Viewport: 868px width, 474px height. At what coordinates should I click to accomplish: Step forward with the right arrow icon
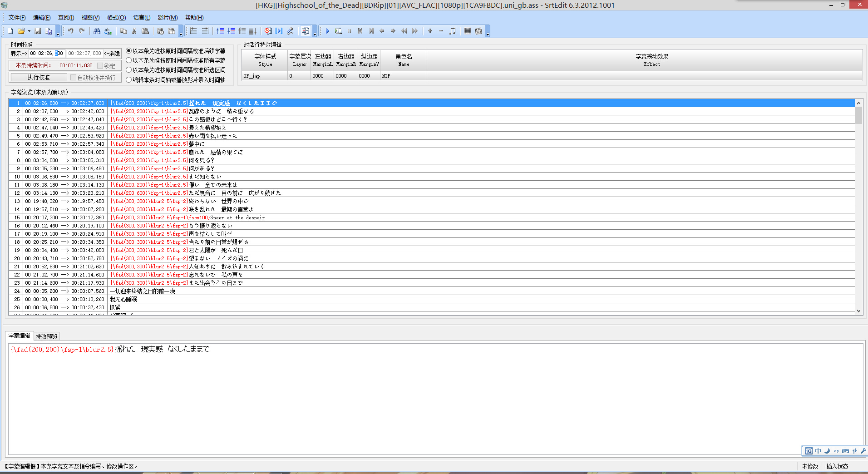pos(393,31)
